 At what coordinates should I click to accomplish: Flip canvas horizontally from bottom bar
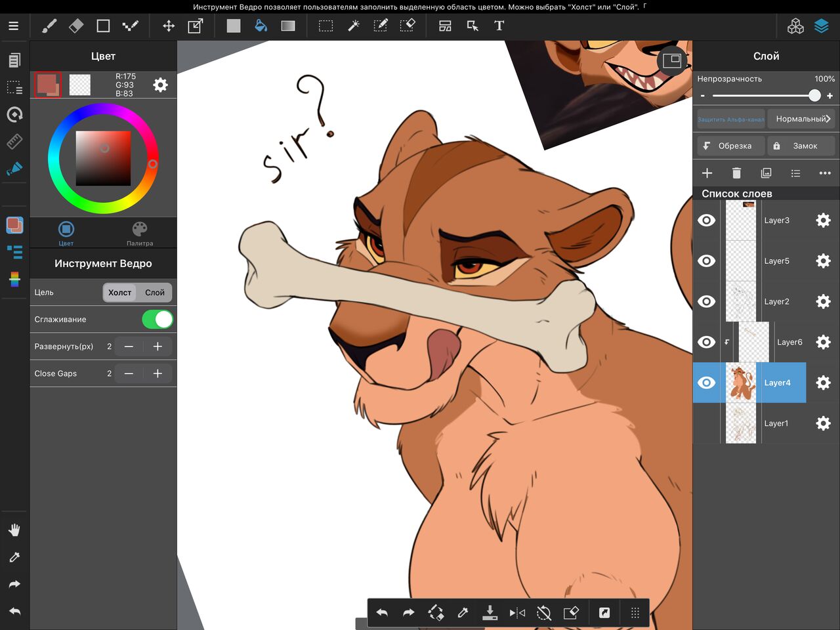coord(517,613)
